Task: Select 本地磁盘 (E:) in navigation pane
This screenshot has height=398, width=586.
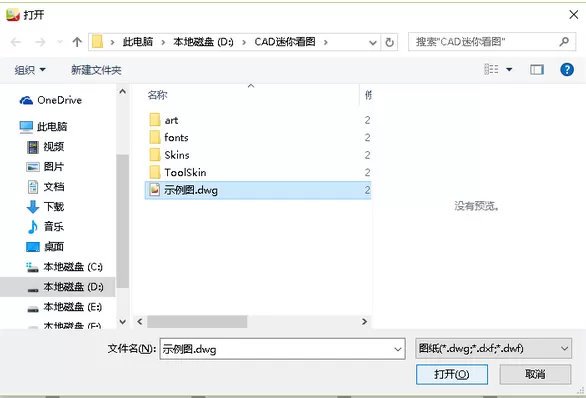Action: (x=64, y=307)
